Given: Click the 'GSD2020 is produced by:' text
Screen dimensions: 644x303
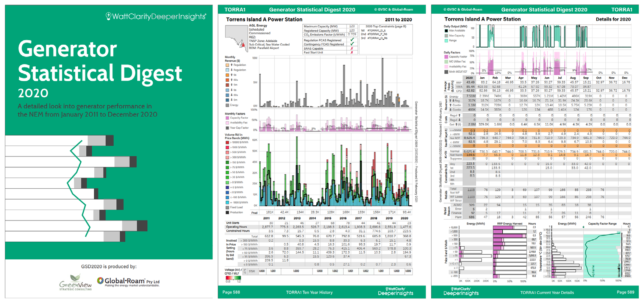Looking at the screenshot, I should (x=109, y=266).
